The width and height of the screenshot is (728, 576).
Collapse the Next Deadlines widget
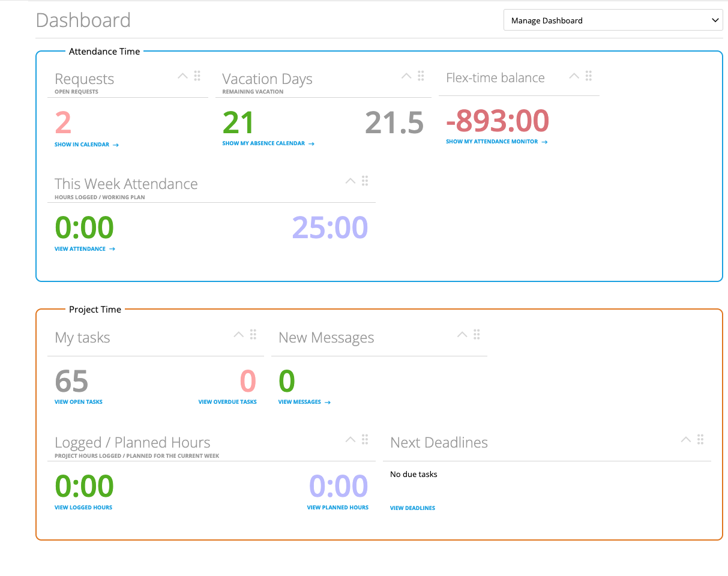[685, 440]
